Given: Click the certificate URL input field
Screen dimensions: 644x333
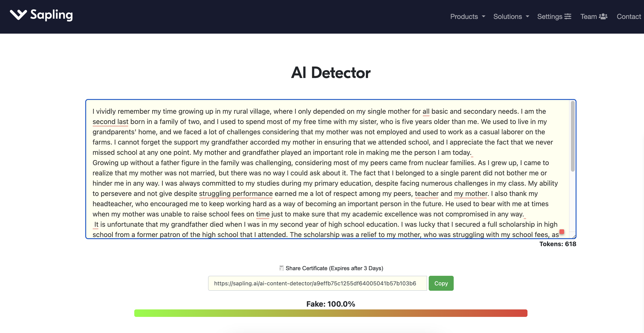Looking at the screenshot, I should point(317,283).
